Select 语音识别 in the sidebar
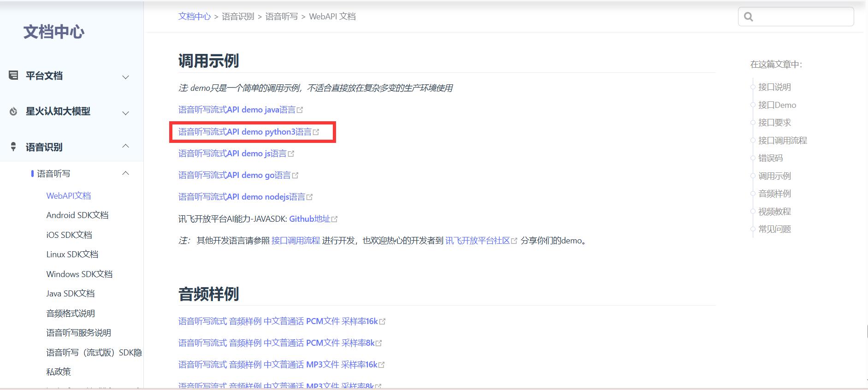This screenshot has width=868, height=390. (x=44, y=147)
